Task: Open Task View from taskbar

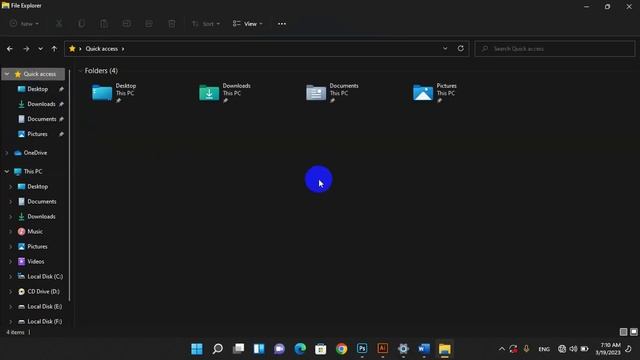Action: tap(238, 349)
